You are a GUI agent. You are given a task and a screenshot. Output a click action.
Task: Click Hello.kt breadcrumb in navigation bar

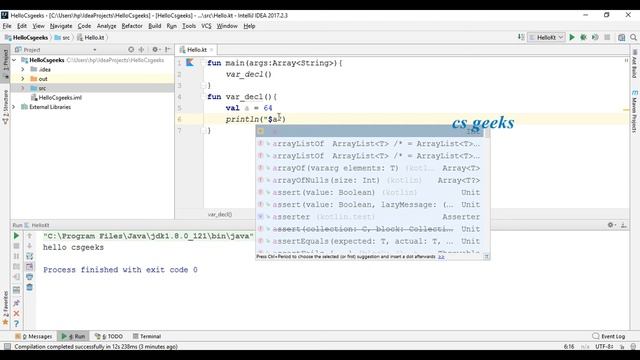pos(91,38)
